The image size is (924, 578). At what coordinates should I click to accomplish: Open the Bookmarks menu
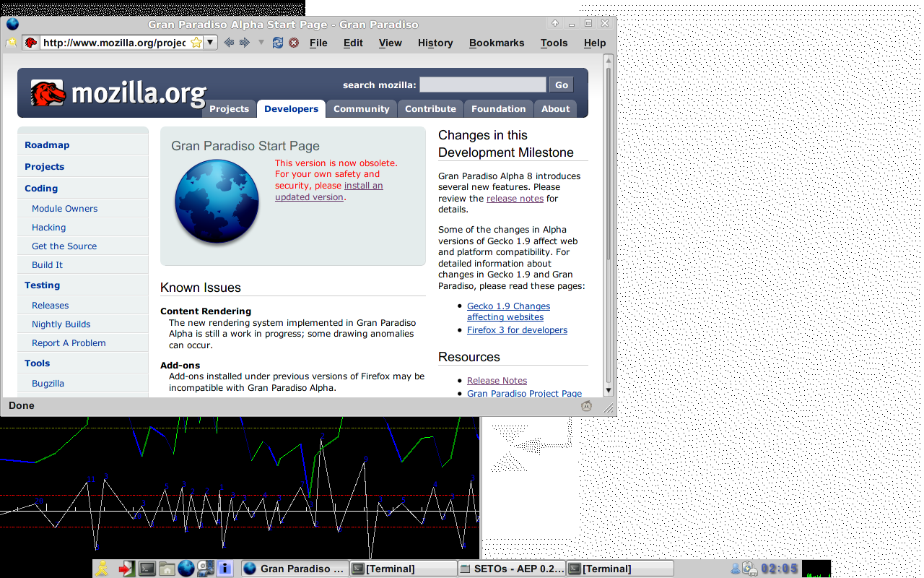[x=497, y=43]
